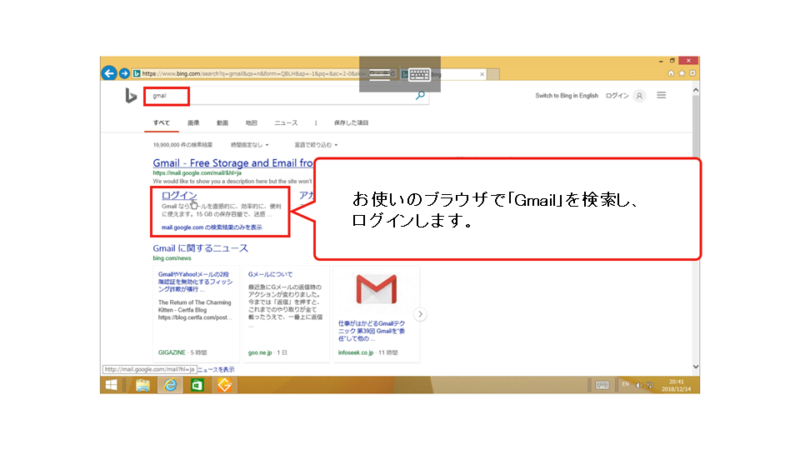
Task: Open the orange diamond app on the taskbar
Action: click(x=224, y=385)
